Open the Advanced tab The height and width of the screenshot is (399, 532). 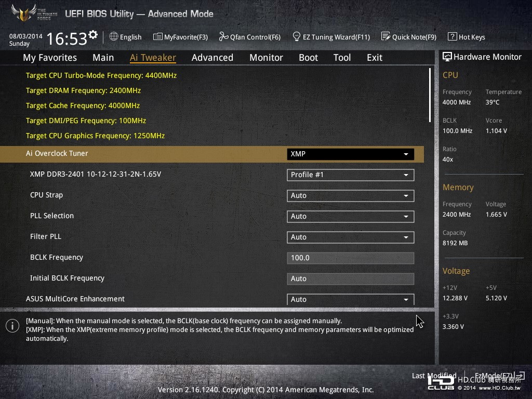point(212,58)
